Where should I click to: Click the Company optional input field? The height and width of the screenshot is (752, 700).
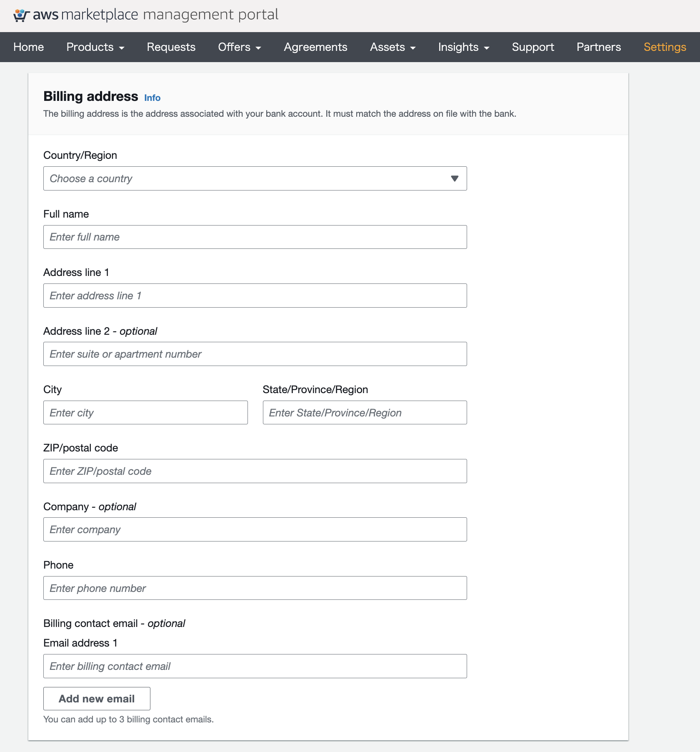coord(255,529)
